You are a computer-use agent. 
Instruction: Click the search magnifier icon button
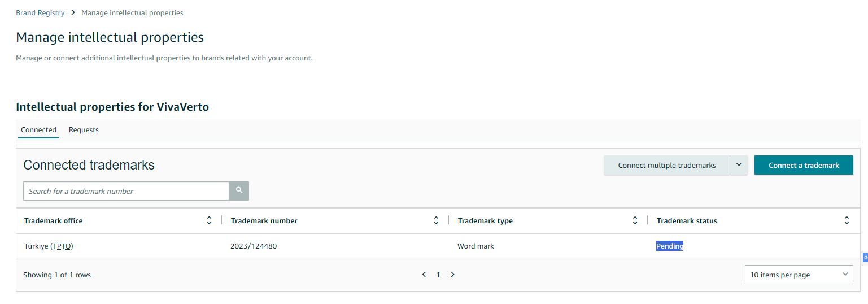[x=239, y=191]
